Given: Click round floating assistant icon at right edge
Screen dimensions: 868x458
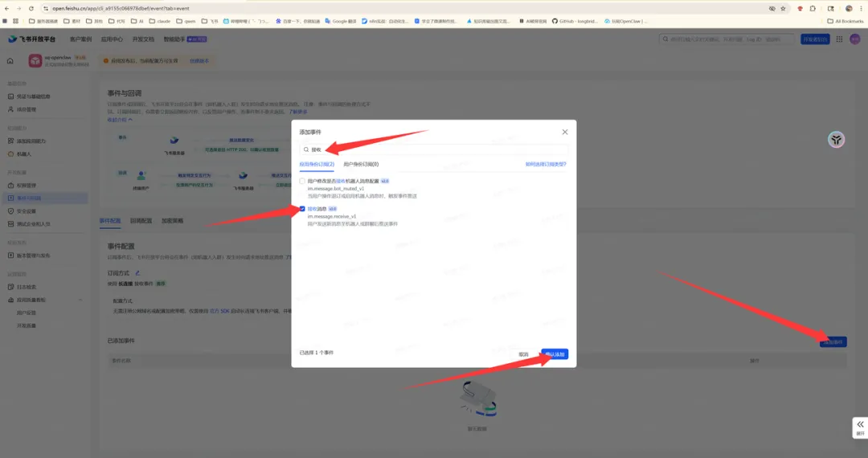Looking at the screenshot, I should (837, 140).
